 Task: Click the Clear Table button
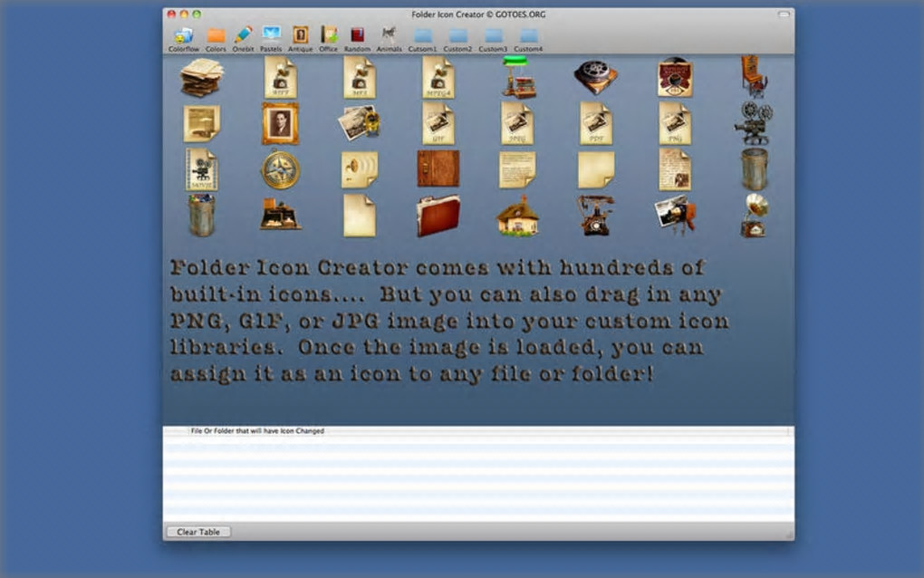(198, 532)
